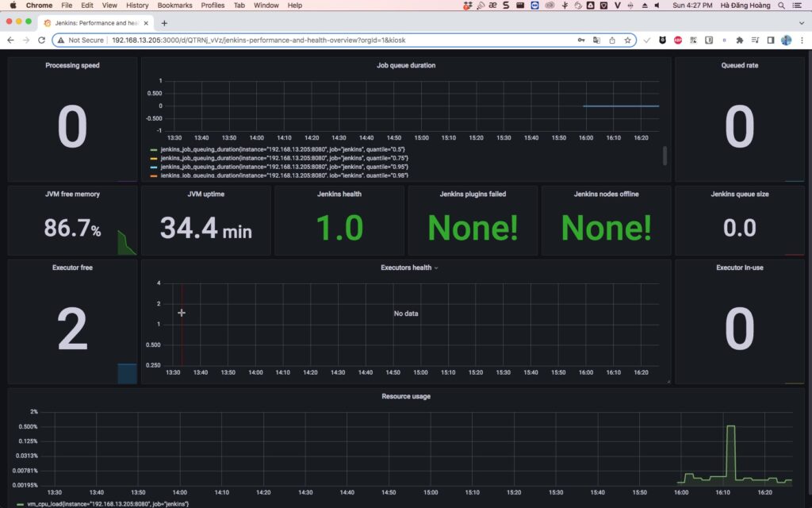The image size is (812, 508).
Task: Click the Executors health panel corner handle
Action: click(x=668, y=382)
